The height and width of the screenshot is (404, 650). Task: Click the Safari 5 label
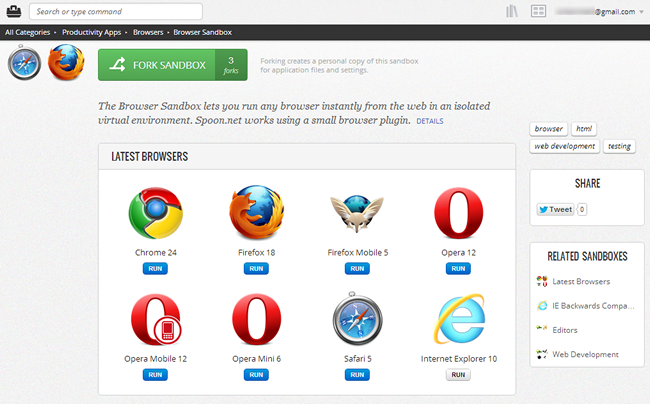point(358,358)
